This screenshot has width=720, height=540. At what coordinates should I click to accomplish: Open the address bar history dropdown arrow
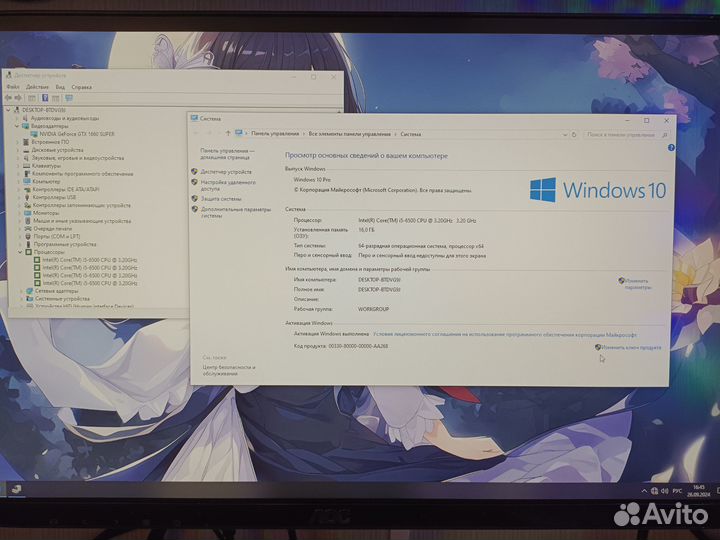point(564,135)
